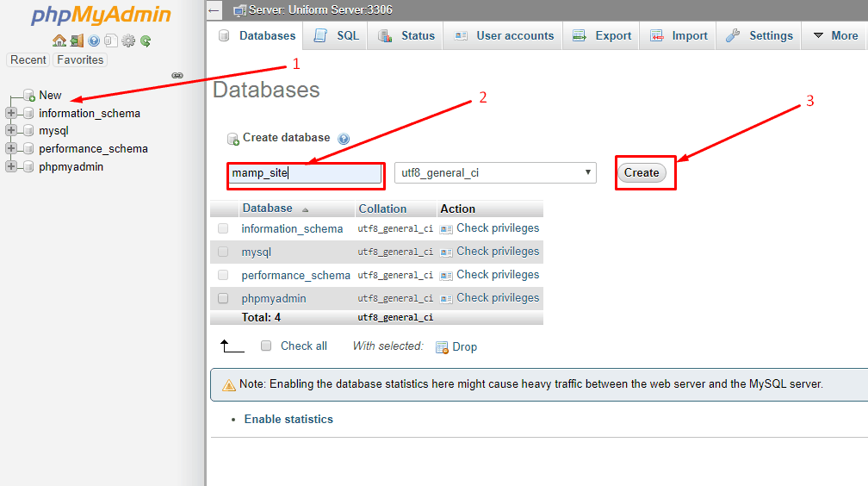Screen dimensions: 868x486
Task: Click the Create database help icon
Action: pyautogui.click(x=344, y=139)
